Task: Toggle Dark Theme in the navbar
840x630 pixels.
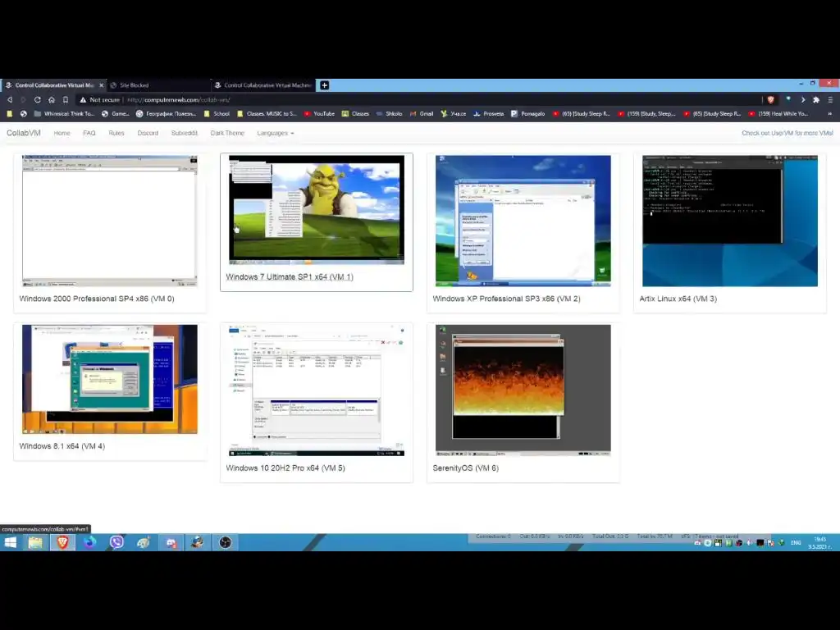Action: (x=227, y=133)
